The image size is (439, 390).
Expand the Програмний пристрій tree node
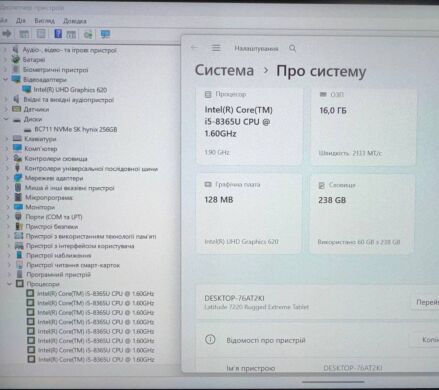point(10,274)
